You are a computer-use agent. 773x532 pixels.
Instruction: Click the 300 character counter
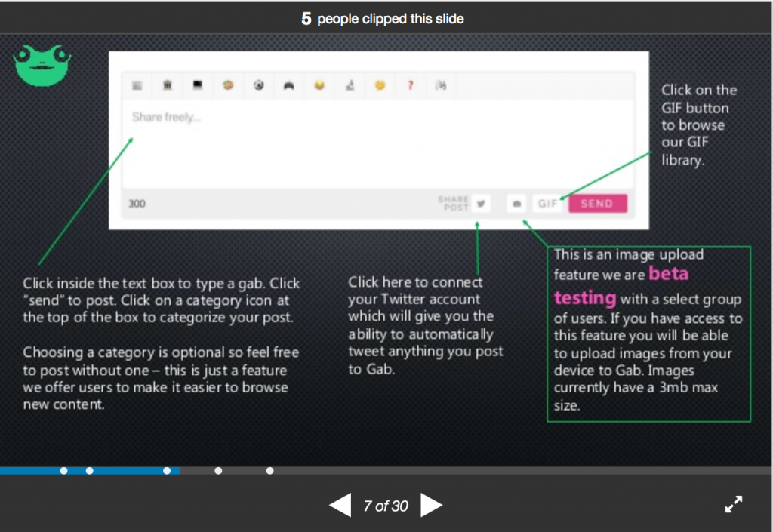coord(137,204)
